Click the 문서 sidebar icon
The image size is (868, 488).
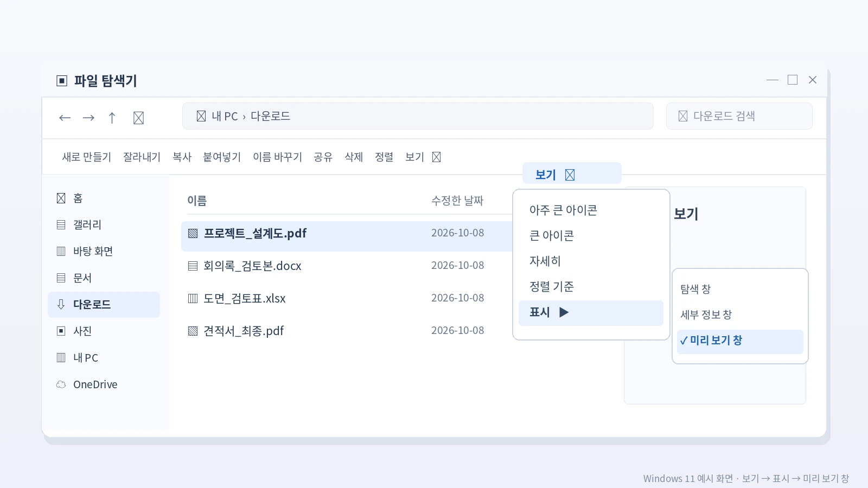tap(61, 278)
